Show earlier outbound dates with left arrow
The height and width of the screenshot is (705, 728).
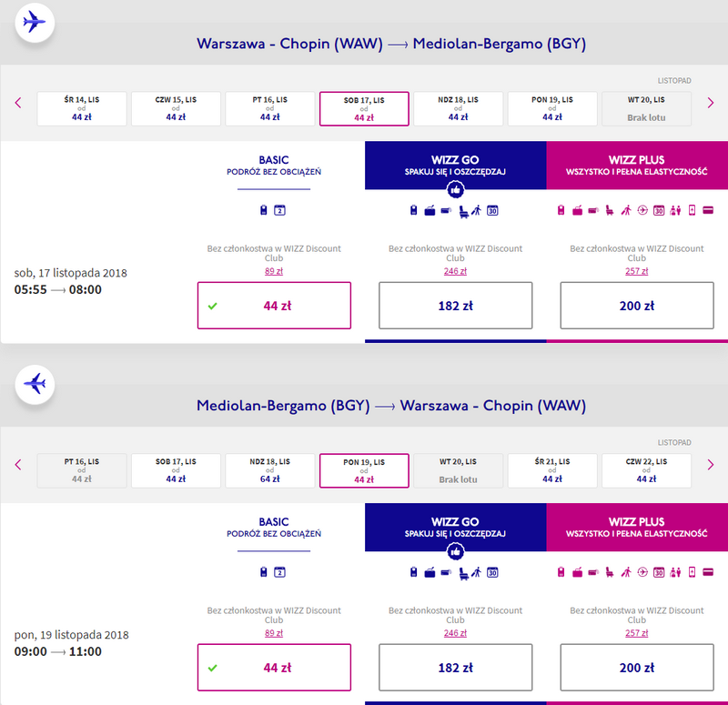tap(18, 103)
